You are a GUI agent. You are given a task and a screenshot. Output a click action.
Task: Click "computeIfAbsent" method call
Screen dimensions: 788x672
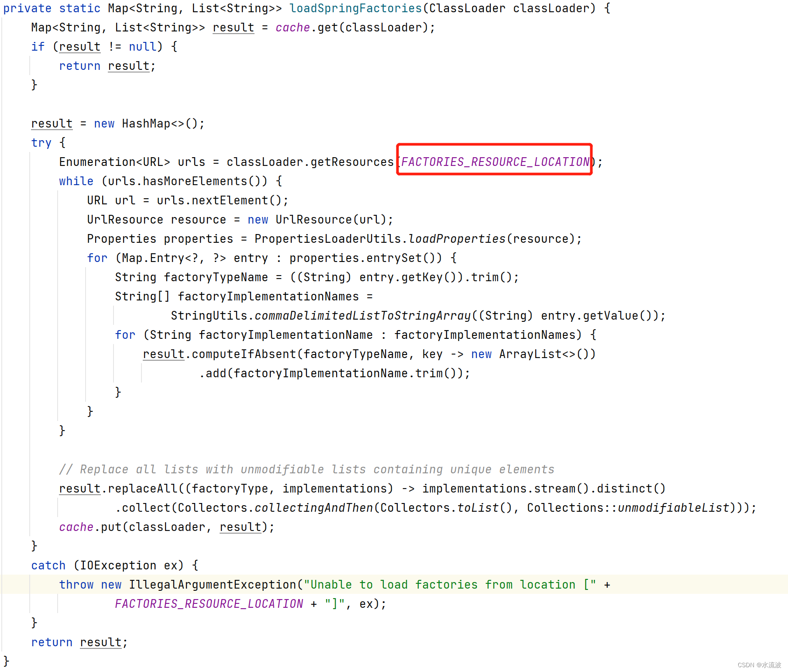[244, 354]
